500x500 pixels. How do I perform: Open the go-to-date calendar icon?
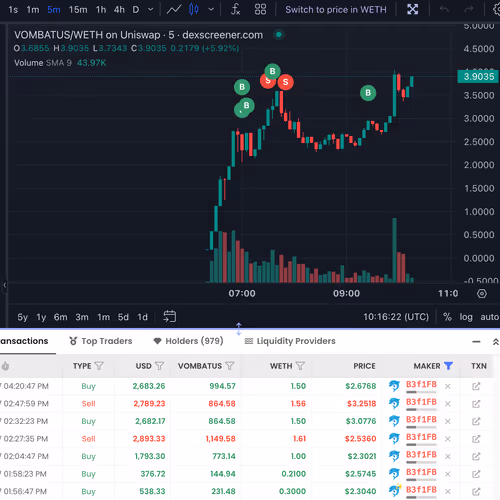169,316
